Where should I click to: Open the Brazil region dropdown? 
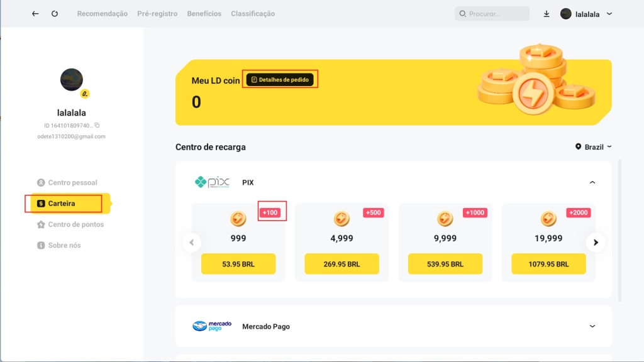click(593, 147)
